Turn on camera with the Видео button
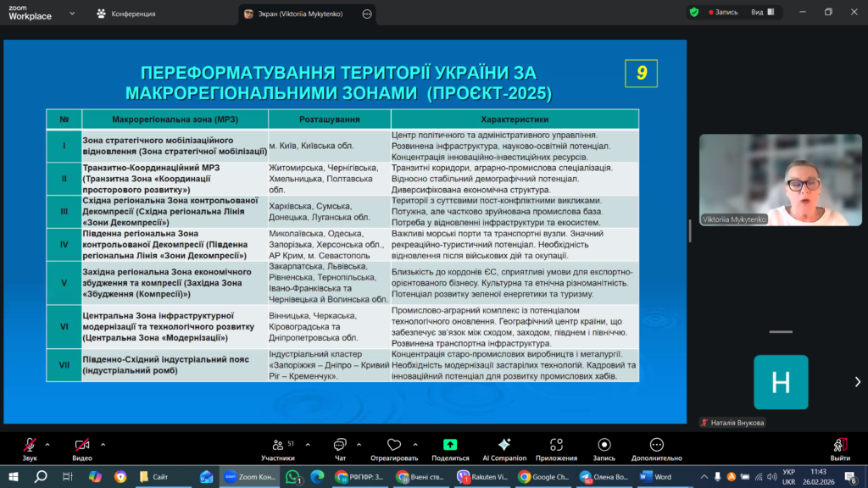The width and height of the screenshot is (868, 488). (x=82, y=448)
